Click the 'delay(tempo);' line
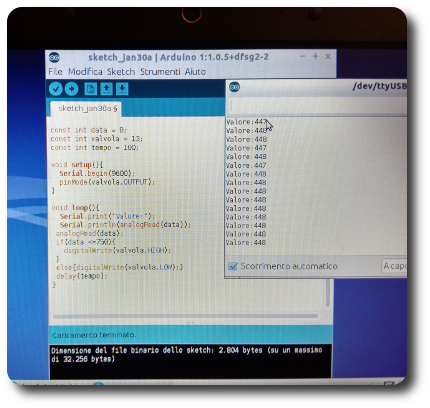 pos(82,276)
